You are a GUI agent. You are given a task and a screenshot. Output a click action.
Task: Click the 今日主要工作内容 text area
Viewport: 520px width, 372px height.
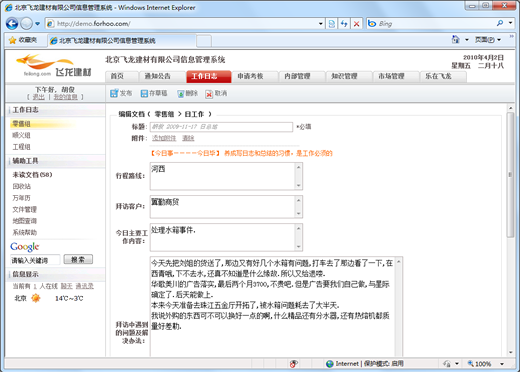pyautogui.click(x=226, y=237)
